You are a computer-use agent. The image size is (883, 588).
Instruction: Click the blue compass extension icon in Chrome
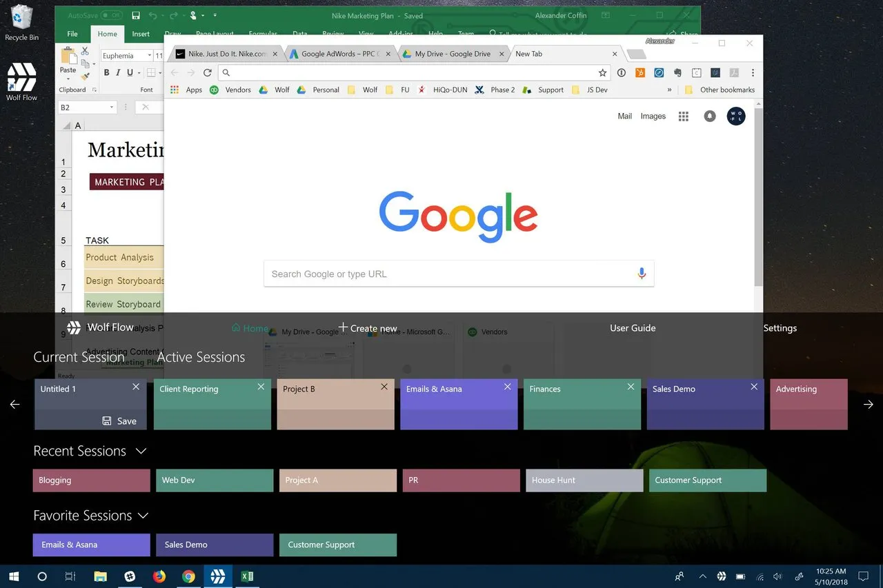pos(659,72)
